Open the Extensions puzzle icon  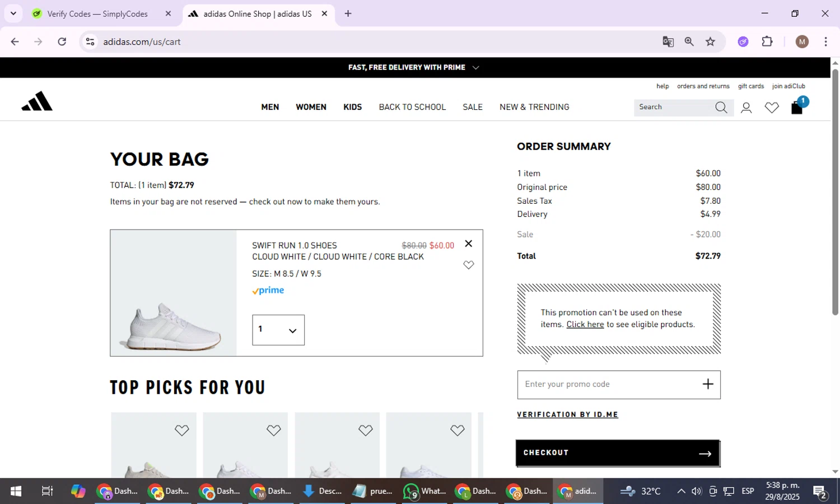click(767, 41)
